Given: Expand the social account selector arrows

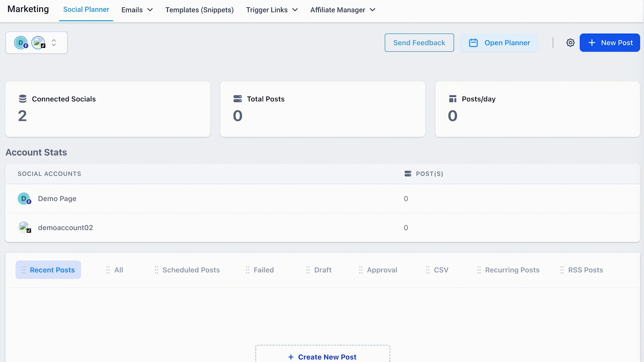Looking at the screenshot, I should pyautogui.click(x=54, y=43).
